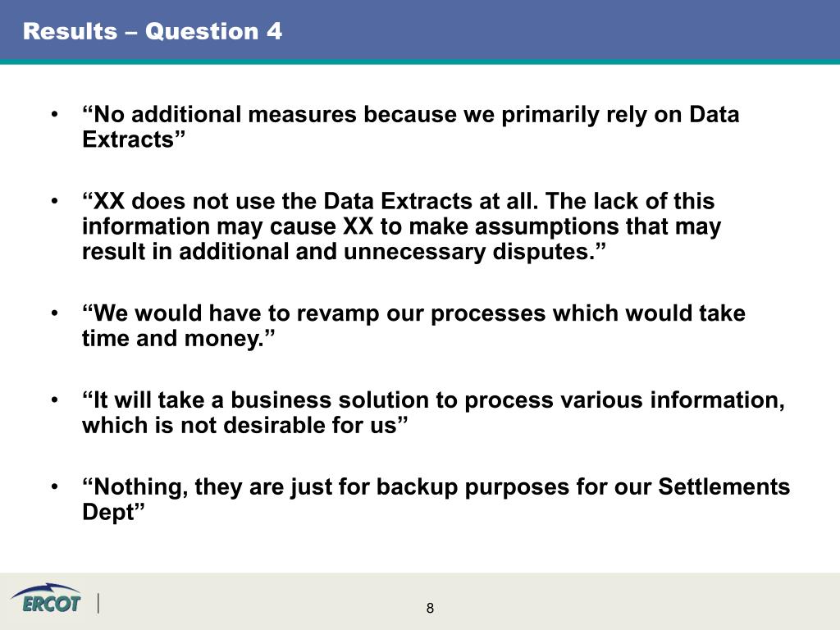Screen dimensions: 840x630
Task: Click the word 'Dept' in last bullet
Action: click(x=107, y=512)
